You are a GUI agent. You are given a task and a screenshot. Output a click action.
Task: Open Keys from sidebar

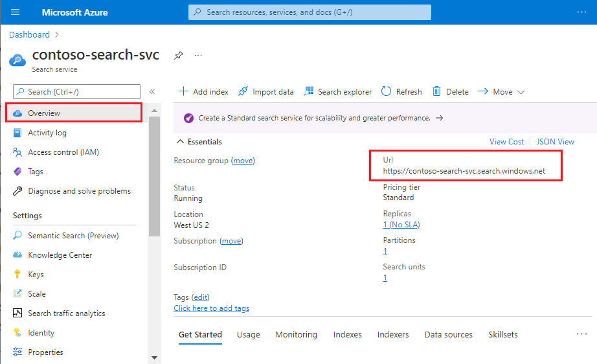click(x=36, y=275)
